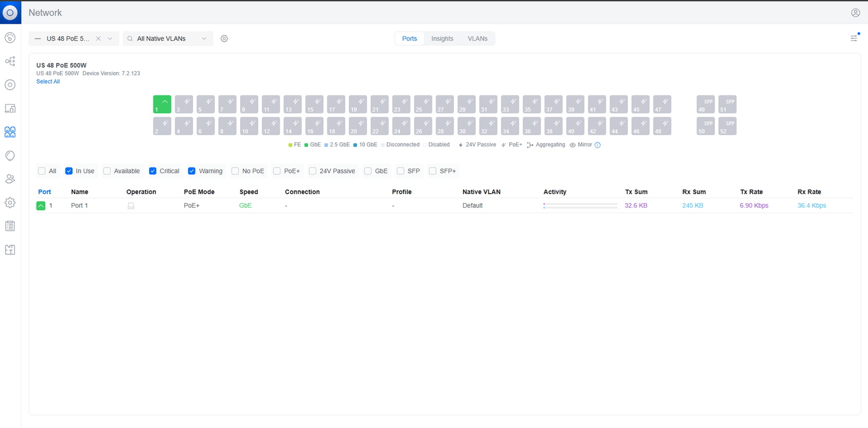Select SFP port 49 in port diagram

706,105
